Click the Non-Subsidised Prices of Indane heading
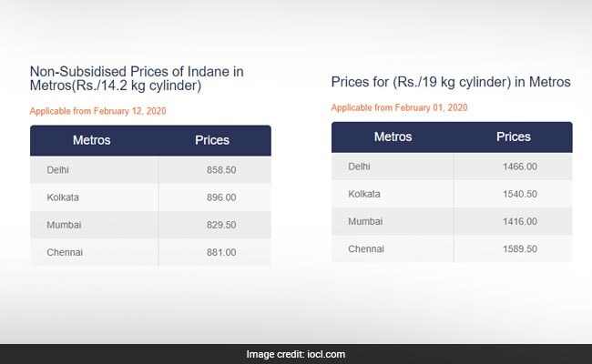This screenshot has width=592, height=364. point(137,78)
